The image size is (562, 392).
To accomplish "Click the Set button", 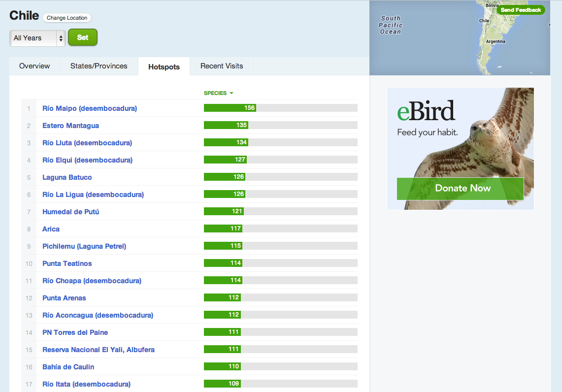I will [x=82, y=37].
